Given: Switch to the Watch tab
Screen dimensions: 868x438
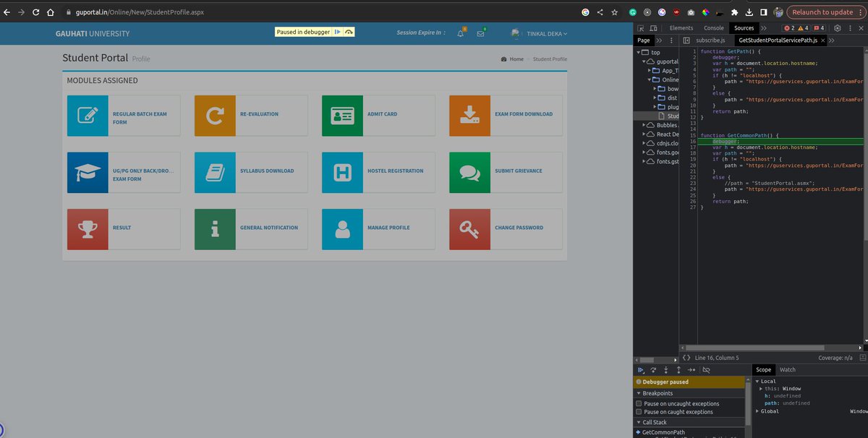Looking at the screenshot, I should coord(787,369).
